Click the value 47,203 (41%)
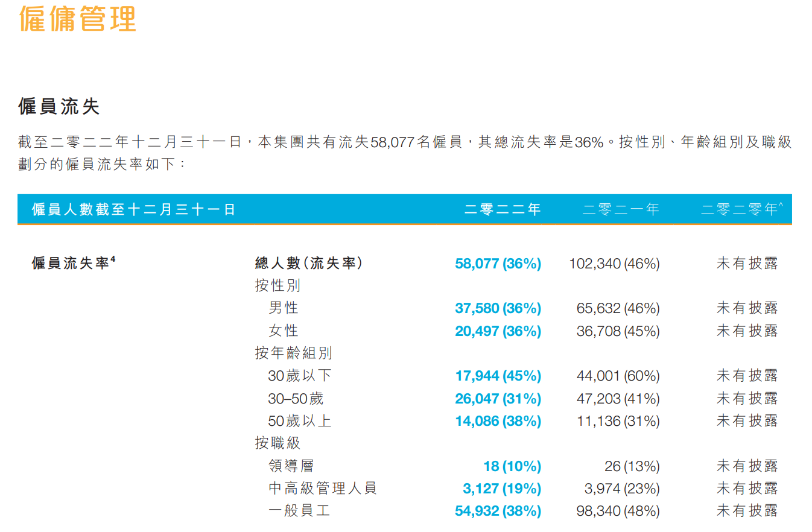The image size is (812, 532). pos(618,399)
